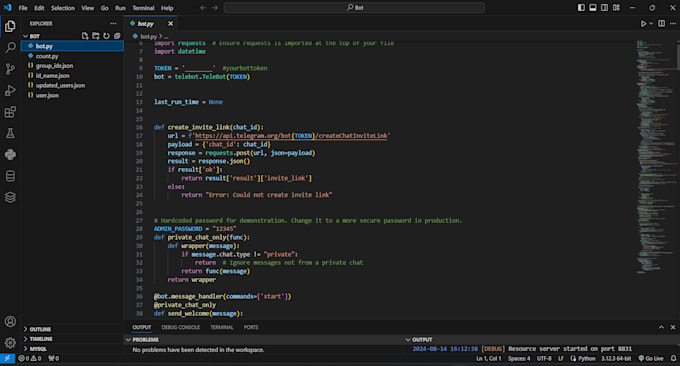Open the remote window indicator

[7, 358]
